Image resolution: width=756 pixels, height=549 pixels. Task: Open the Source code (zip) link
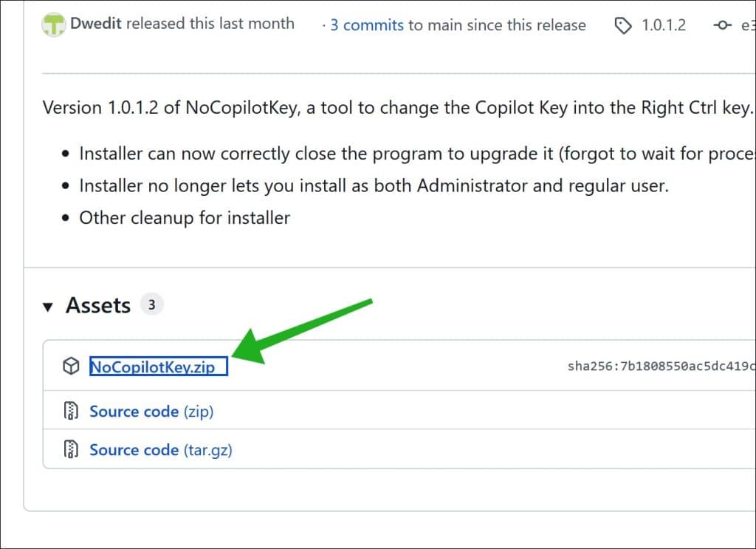[151, 411]
